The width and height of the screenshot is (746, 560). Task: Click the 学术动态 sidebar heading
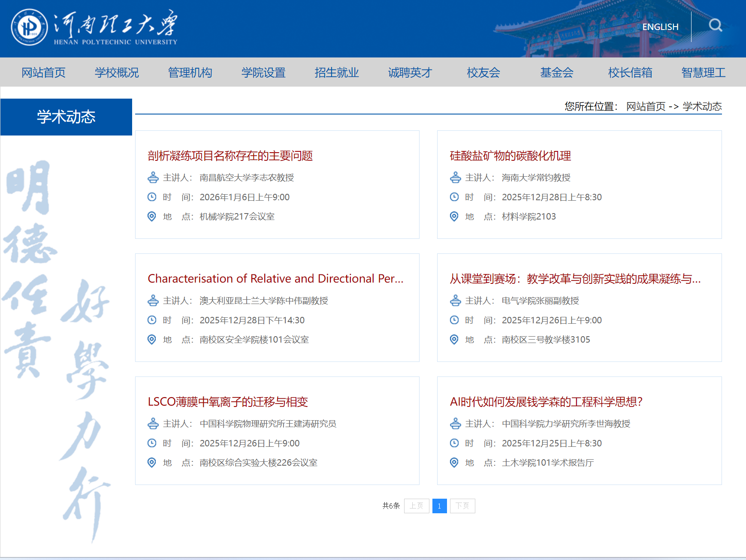click(x=66, y=117)
